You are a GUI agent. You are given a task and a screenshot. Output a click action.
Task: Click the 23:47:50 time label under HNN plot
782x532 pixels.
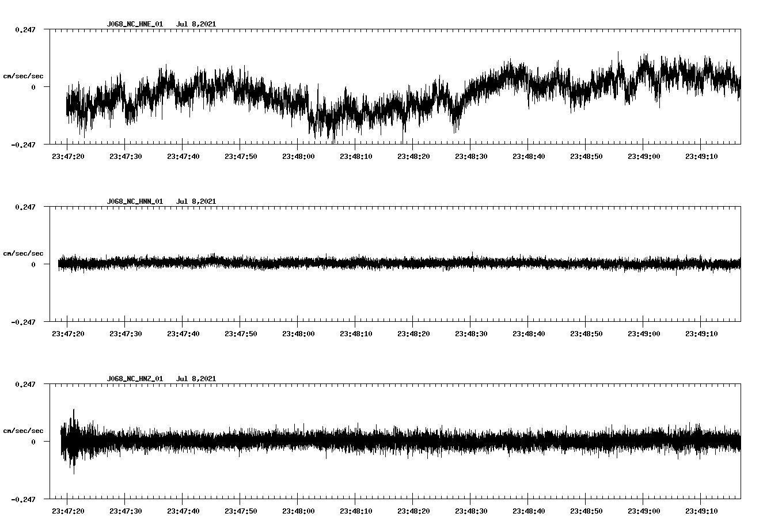(x=241, y=333)
